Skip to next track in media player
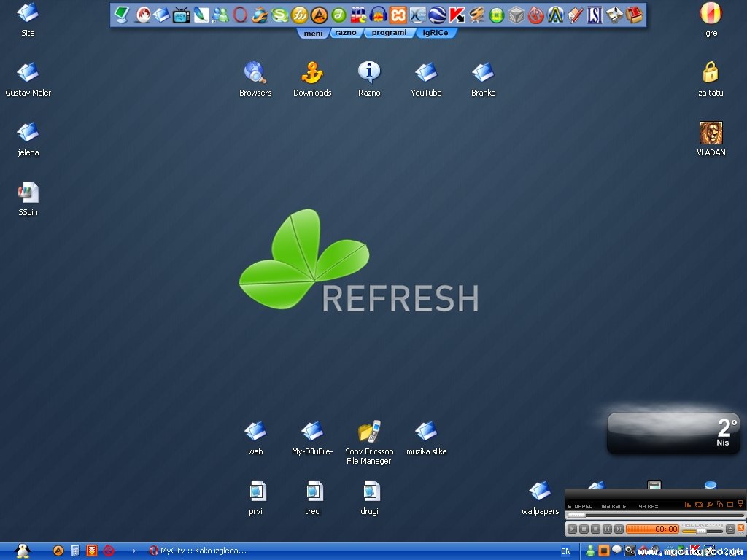Image resolution: width=747 pixels, height=560 pixels. tap(619, 529)
